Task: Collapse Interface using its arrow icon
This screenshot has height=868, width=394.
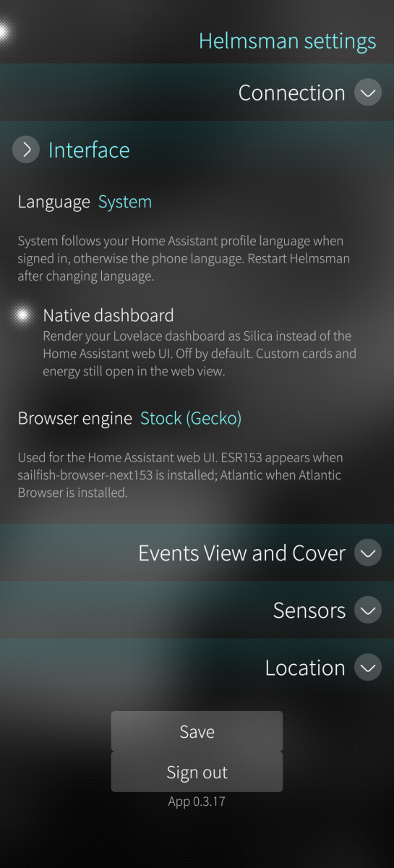Action: pos(26,150)
